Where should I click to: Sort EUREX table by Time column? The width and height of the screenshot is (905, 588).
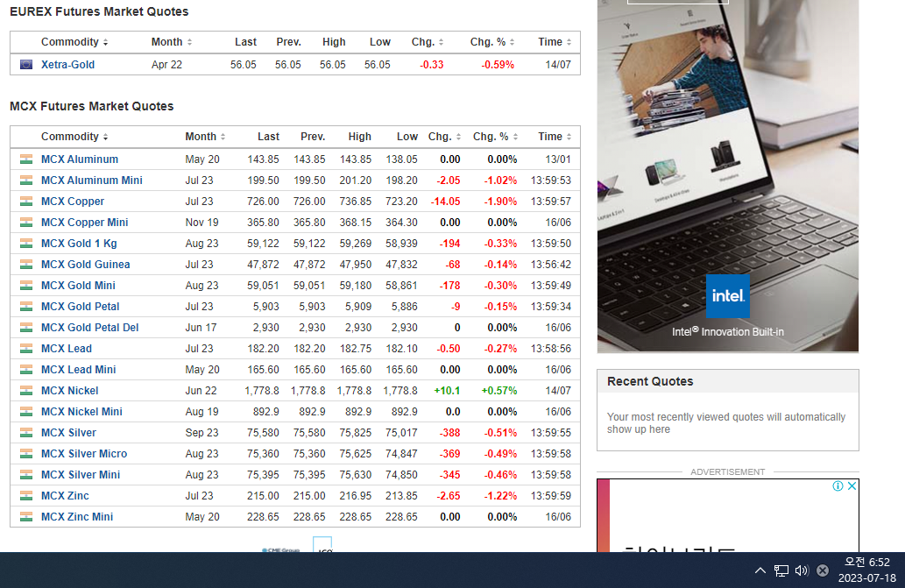pyautogui.click(x=555, y=42)
